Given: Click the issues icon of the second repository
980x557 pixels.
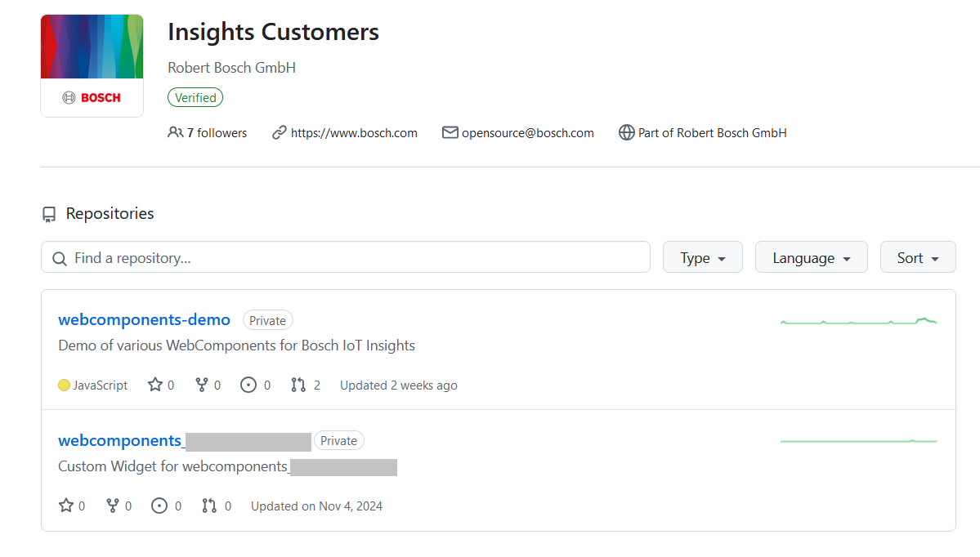Looking at the screenshot, I should [x=159, y=506].
